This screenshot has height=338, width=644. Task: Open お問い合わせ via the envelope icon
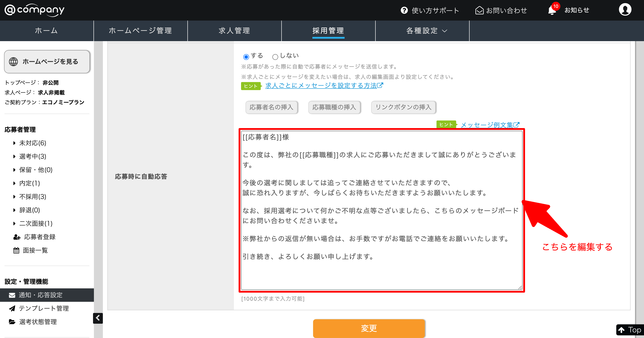tap(479, 11)
